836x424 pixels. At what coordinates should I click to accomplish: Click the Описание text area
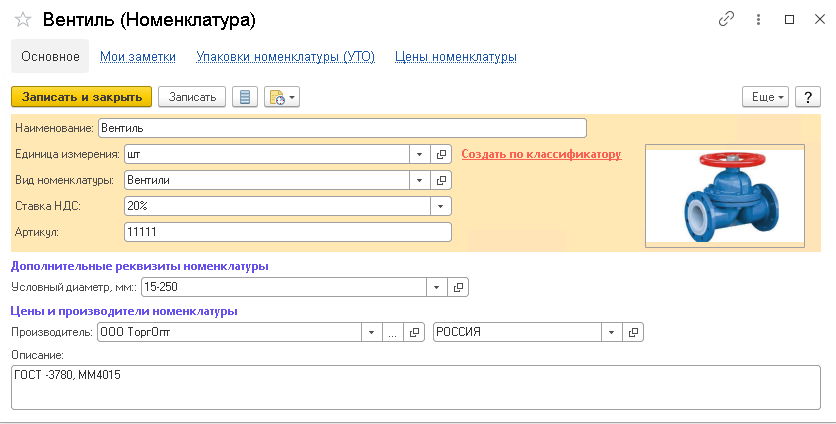point(416,388)
